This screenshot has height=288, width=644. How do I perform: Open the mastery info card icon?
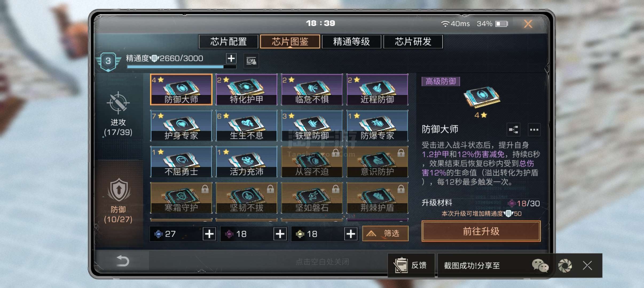click(251, 61)
